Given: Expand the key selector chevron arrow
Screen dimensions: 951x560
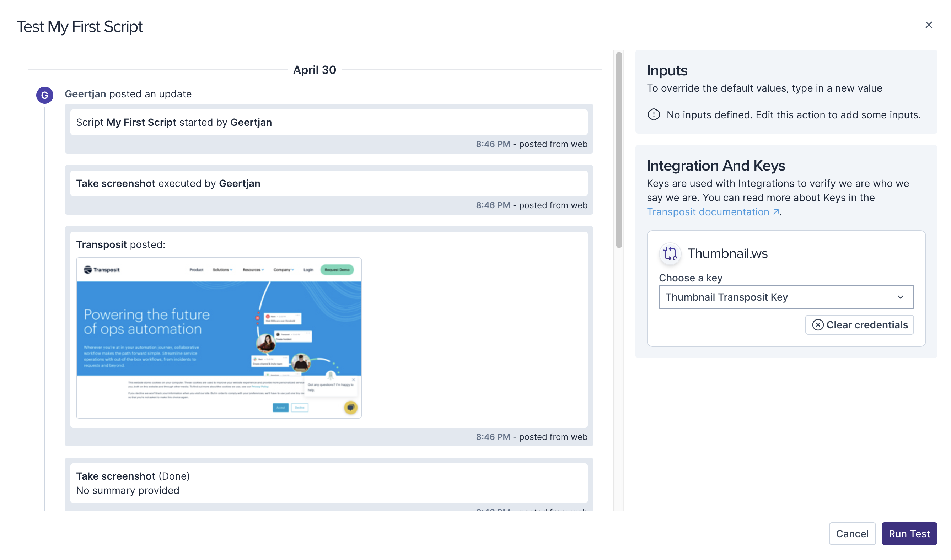Looking at the screenshot, I should [901, 297].
